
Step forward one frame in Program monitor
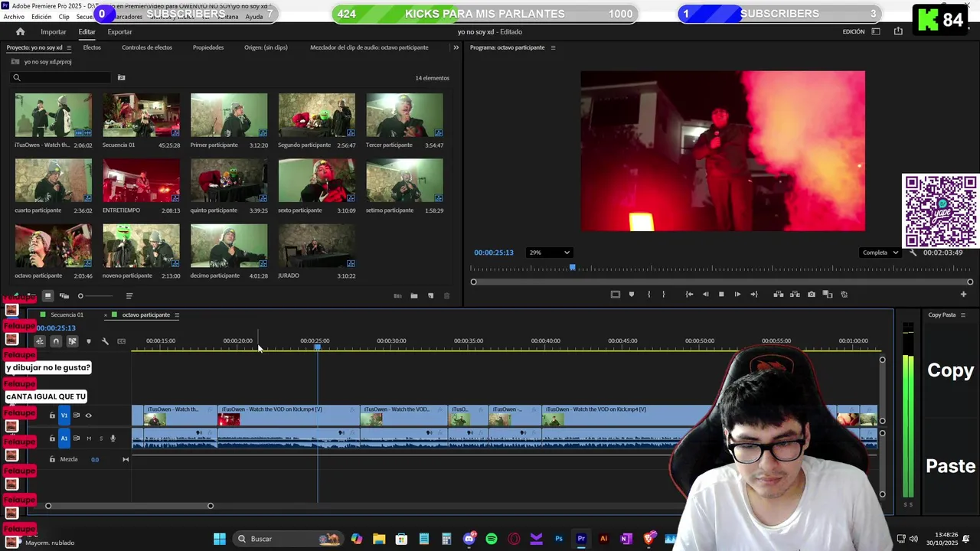coord(737,294)
